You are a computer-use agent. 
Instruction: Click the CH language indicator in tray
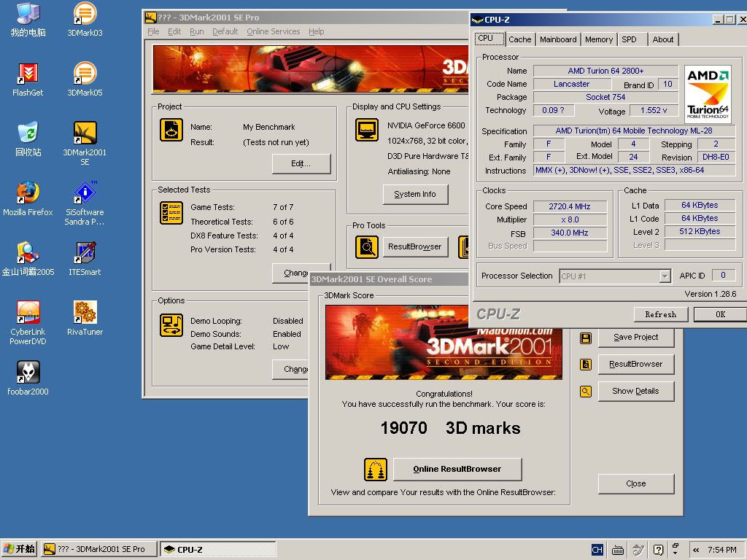point(597,550)
